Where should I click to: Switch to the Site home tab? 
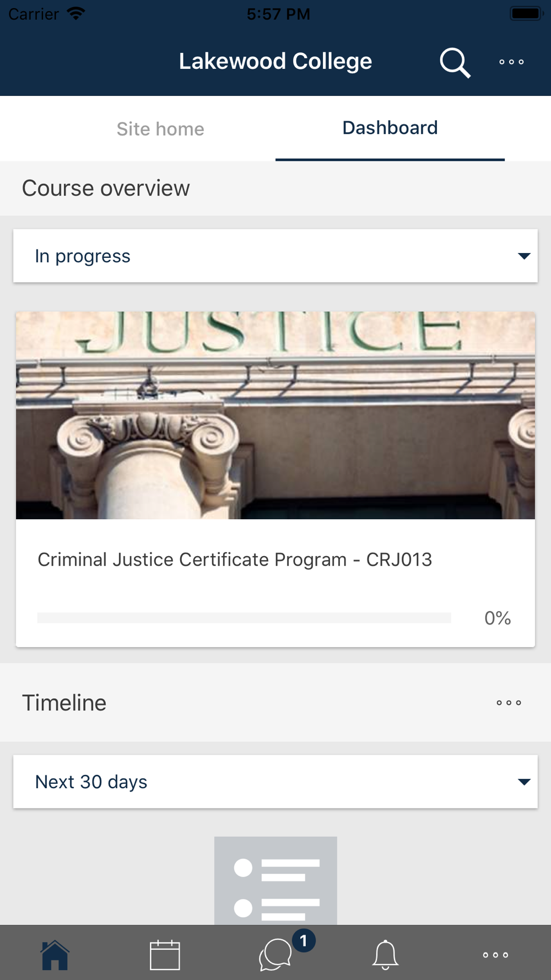click(x=160, y=129)
